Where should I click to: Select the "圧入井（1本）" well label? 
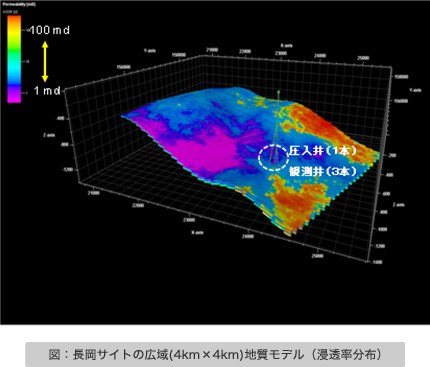(x=323, y=151)
